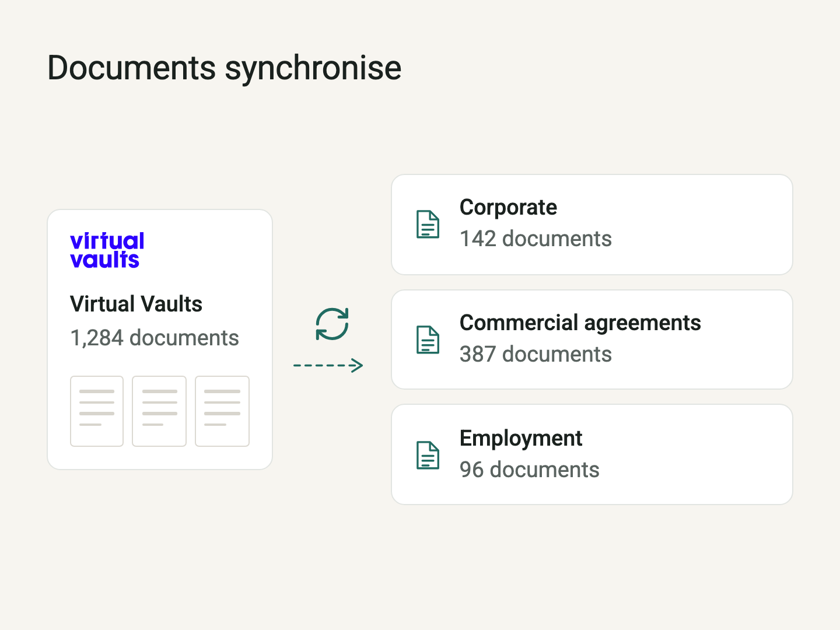Screen dimensions: 840x630
Task: Click the '96 documents' count
Action: 530,470
